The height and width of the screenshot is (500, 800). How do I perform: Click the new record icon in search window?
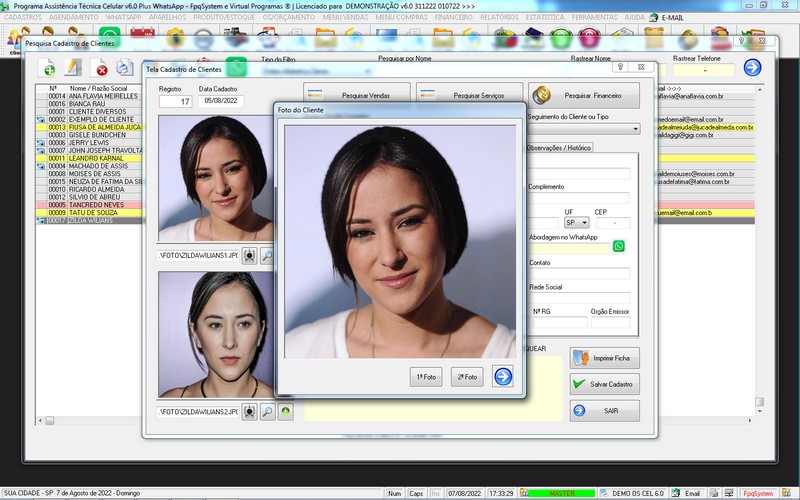(x=47, y=68)
